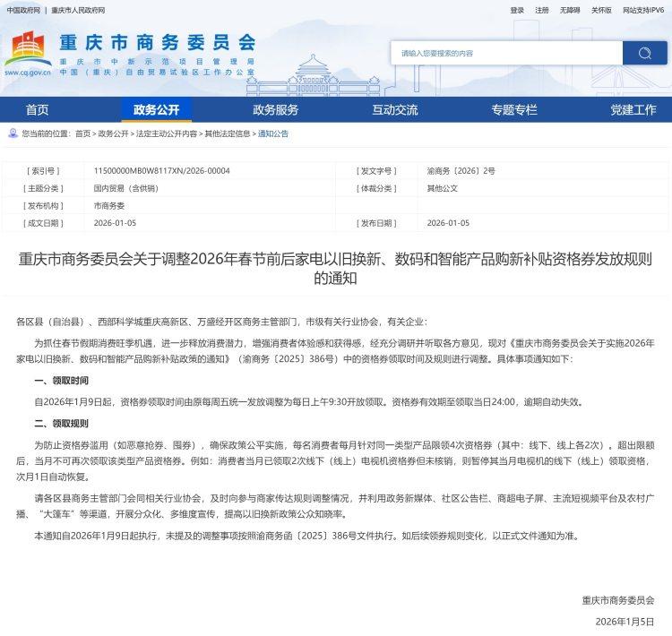672x636 pixels.
Task: Click the search magnifier button
Action: point(644,53)
